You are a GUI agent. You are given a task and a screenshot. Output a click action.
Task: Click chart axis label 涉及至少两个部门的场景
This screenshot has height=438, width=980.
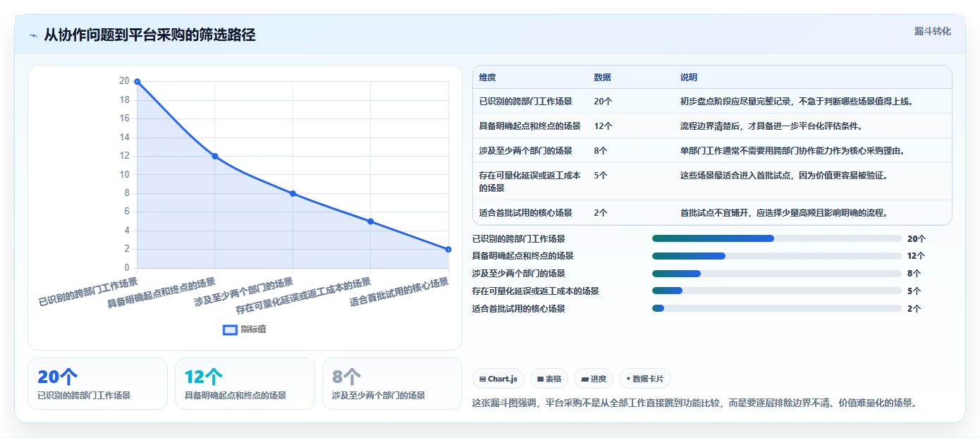click(244, 292)
